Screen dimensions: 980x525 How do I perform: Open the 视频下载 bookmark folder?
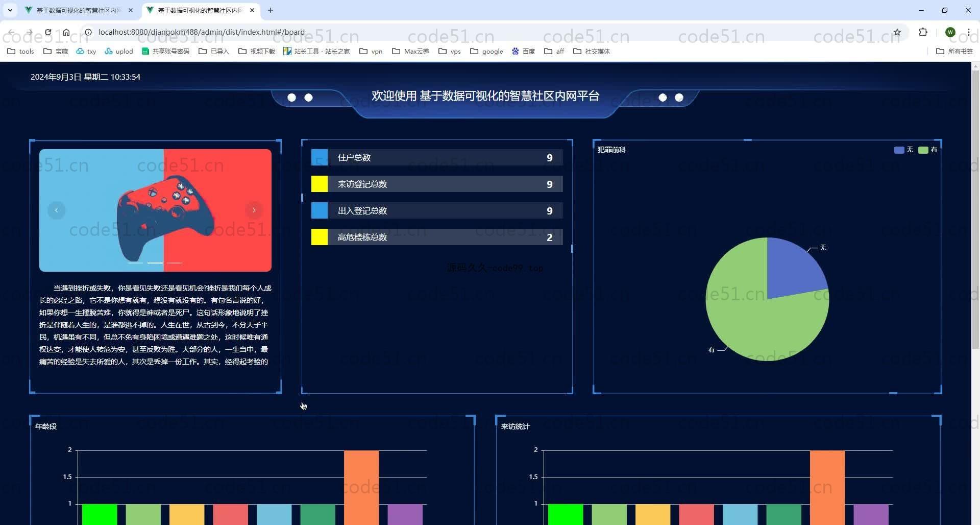pos(257,51)
